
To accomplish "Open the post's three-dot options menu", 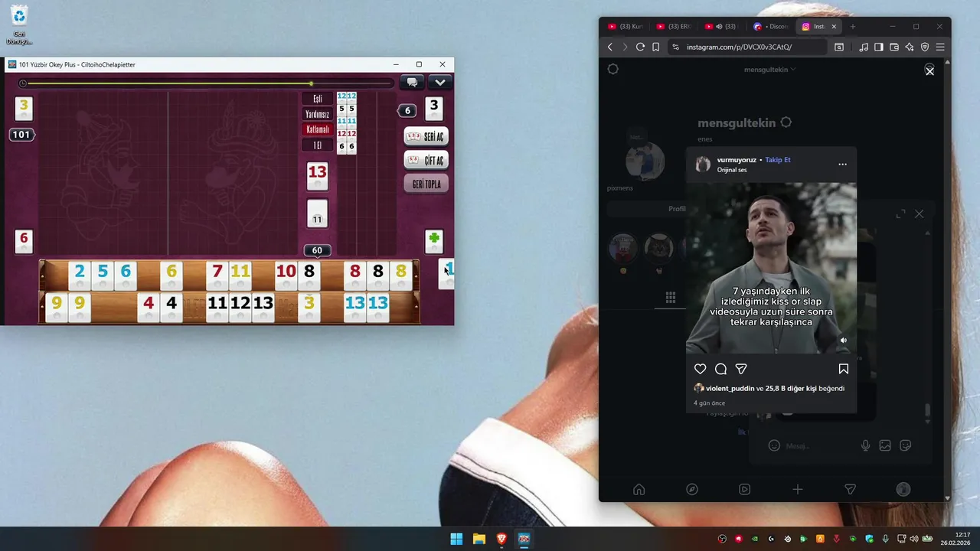I will coord(842,164).
